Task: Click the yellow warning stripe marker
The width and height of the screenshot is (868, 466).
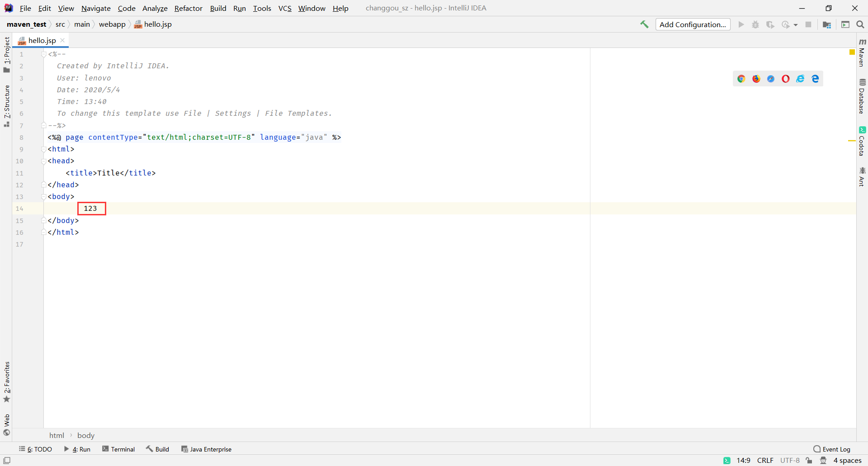Action: coord(852,141)
